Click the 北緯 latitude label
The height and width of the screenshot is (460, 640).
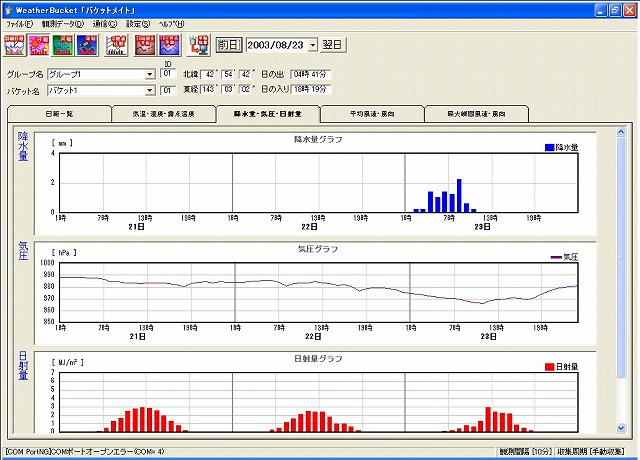(x=191, y=74)
